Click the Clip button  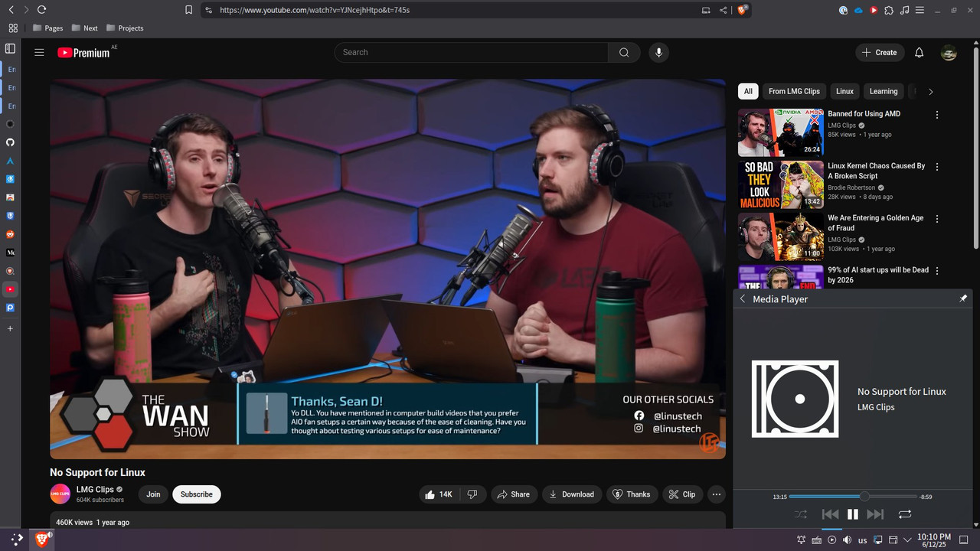pos(681,494)
